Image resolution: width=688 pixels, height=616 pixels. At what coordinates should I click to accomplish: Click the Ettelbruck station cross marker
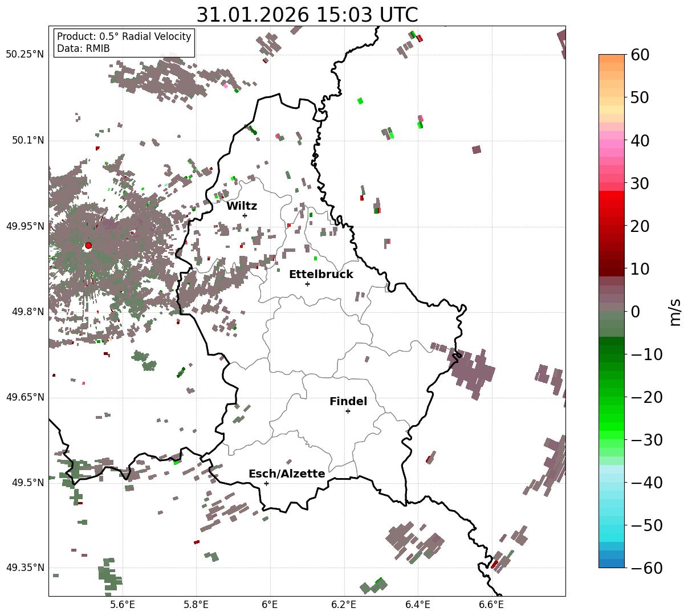[308, 284]
